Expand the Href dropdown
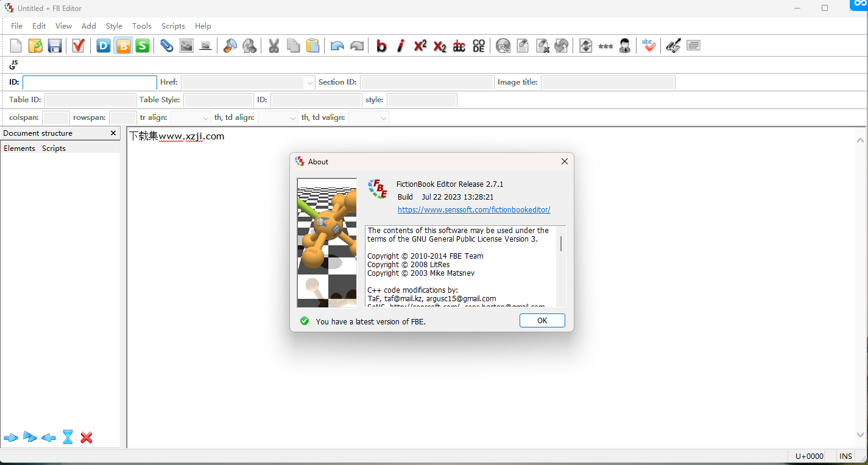Image resolution: width=868 pixels, height=465 pixels. click(x=309, y=83)
